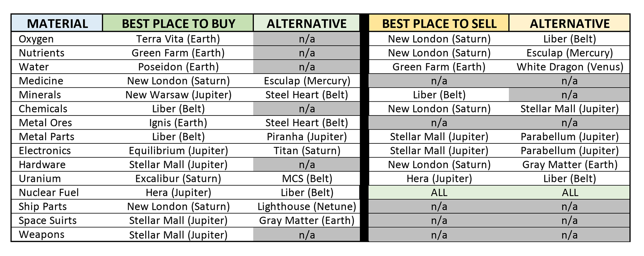Click the MATERIAL column header
Viewport: 644px width, 256px height.
(57, 23)
